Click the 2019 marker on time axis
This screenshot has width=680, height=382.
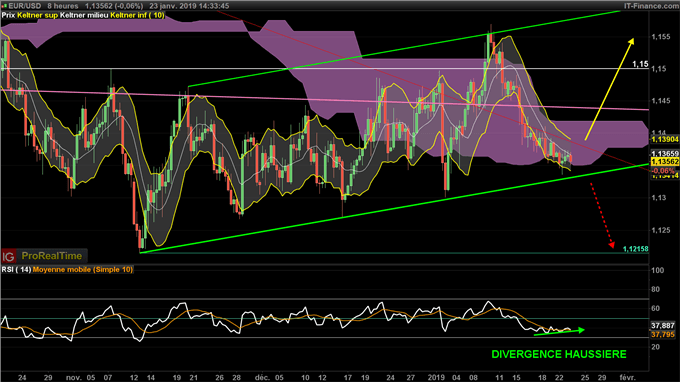point(436,377)
